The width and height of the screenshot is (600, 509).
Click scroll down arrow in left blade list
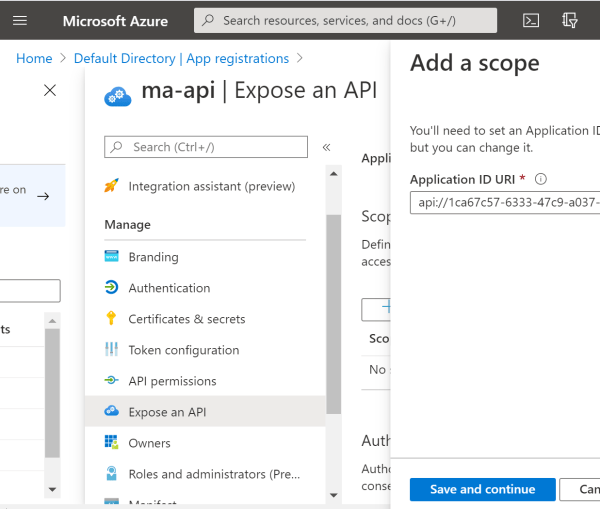(52, 489)
